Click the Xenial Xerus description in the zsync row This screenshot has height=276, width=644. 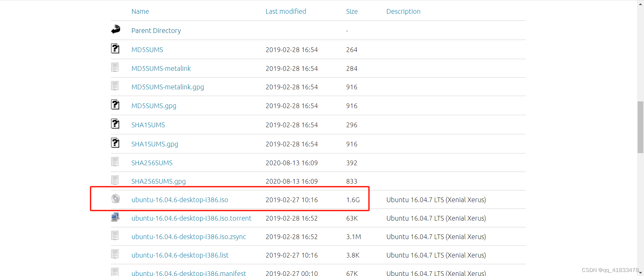coord(436,237)
